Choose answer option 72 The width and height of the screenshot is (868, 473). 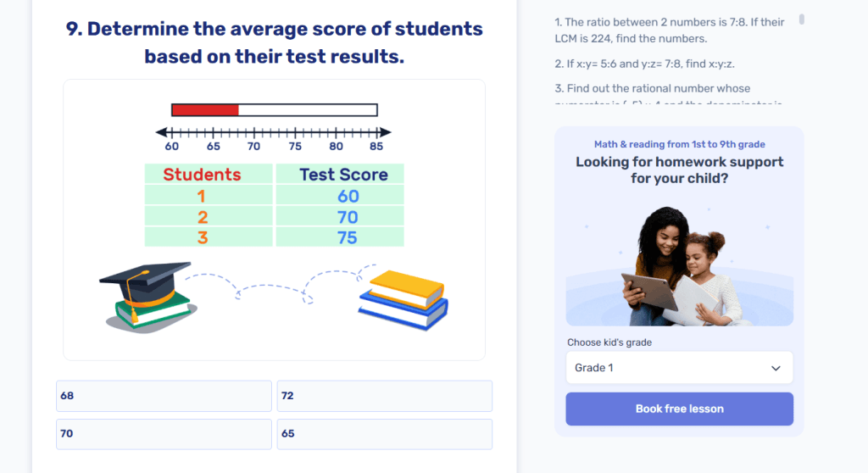point(384,396)
